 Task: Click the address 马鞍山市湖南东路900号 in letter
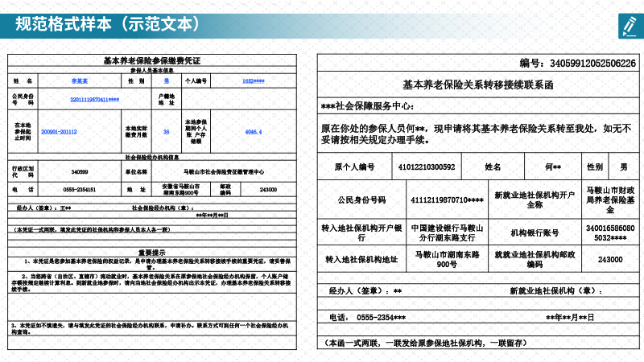tap(447, 260)
